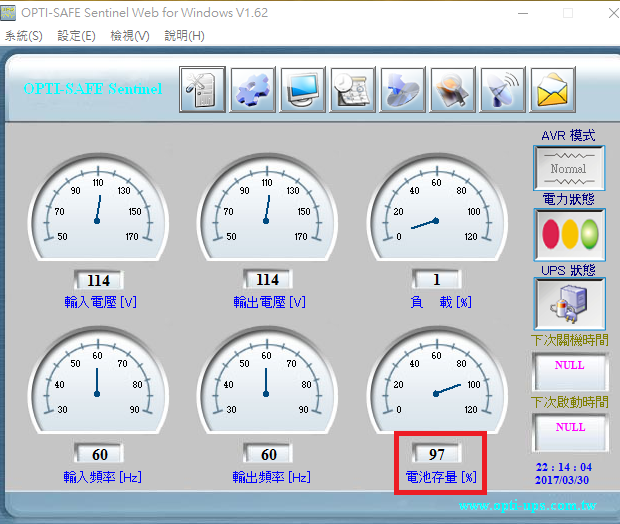Image resolution: width=620 pixels, height=524 pixels.
Task: Click the battery capacity value 97
Action: point(437,454)
